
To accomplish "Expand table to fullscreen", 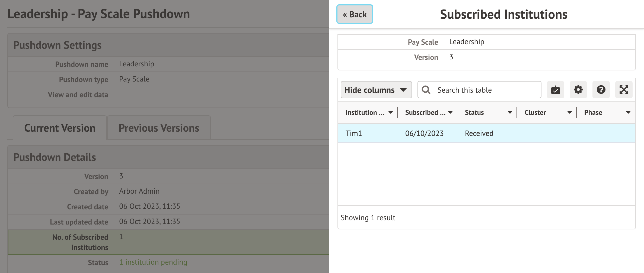I will (624, 90).
